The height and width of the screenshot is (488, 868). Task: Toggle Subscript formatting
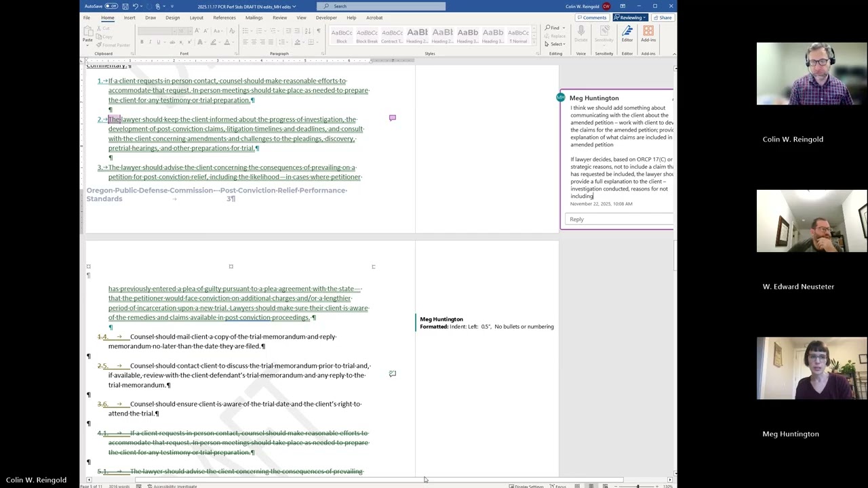181,42
